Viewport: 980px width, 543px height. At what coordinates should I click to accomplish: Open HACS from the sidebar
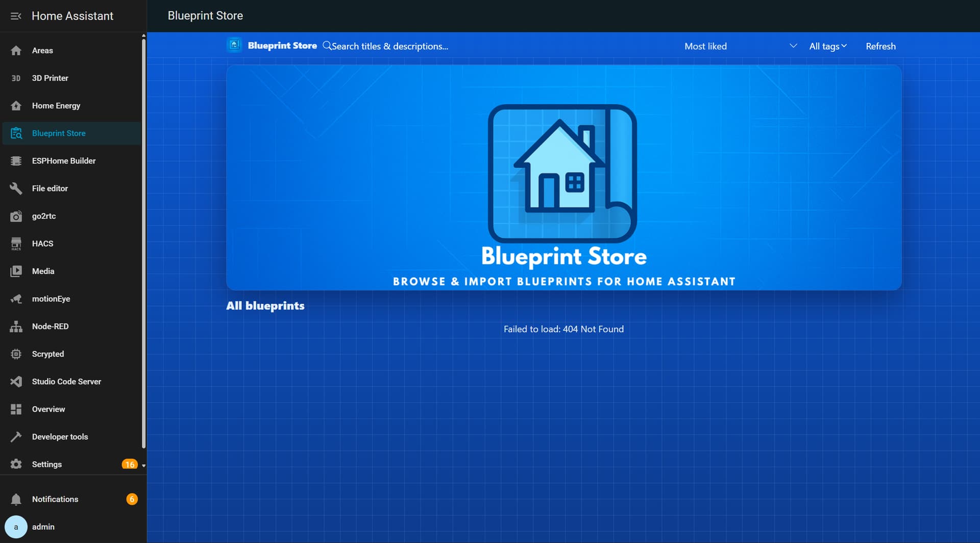(71, 244)
